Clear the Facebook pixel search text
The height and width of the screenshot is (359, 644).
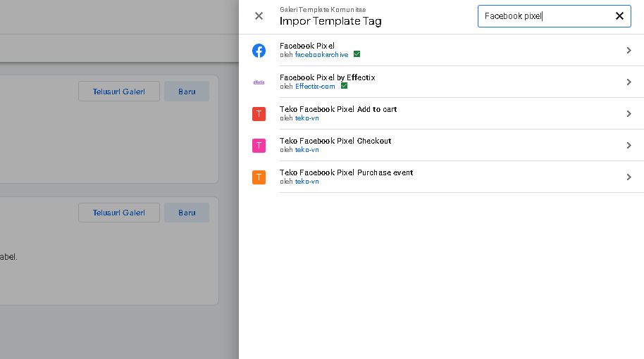[x=619, y=16]
